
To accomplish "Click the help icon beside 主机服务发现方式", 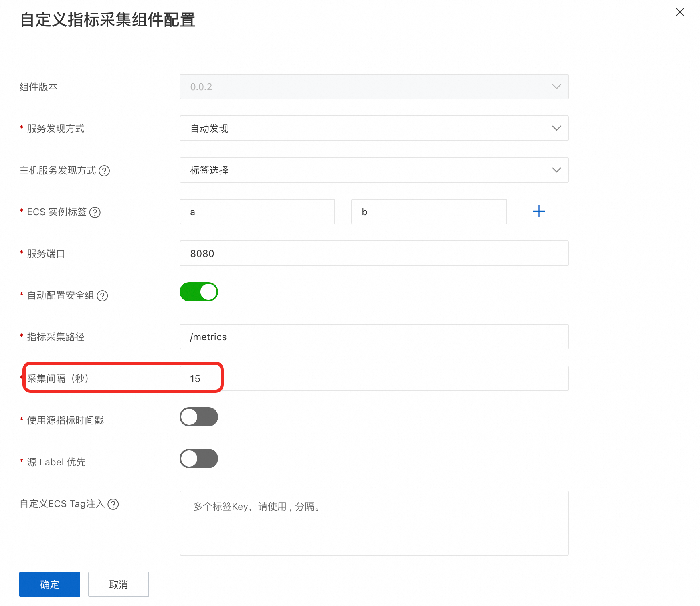I will click(x=104, y=171).
